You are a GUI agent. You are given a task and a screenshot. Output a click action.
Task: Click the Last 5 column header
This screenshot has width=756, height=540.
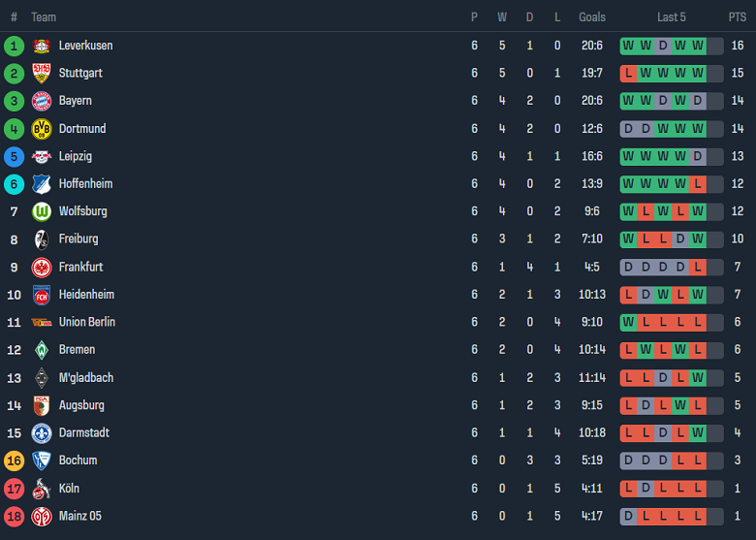coord(671,17)
